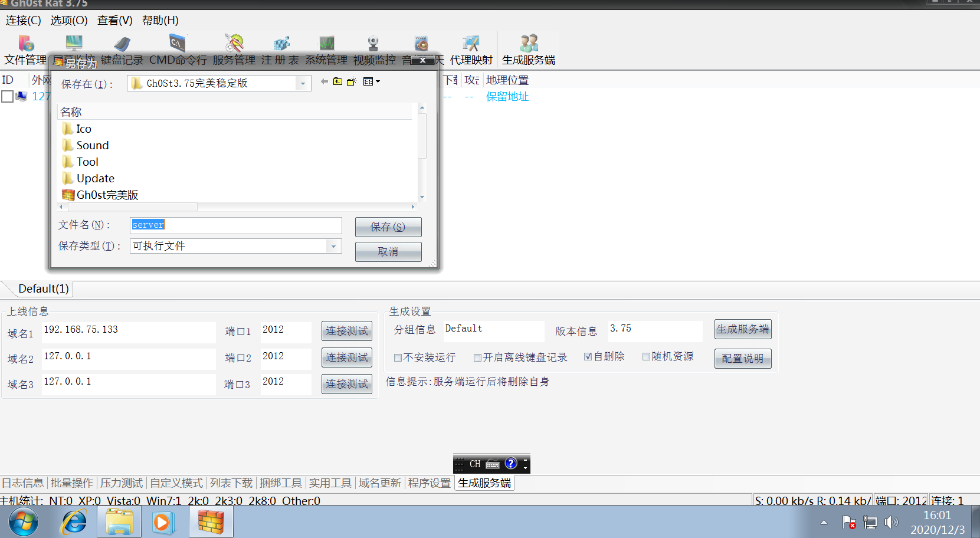Expand the 保存类型 file type dropdown

(333, 246)
